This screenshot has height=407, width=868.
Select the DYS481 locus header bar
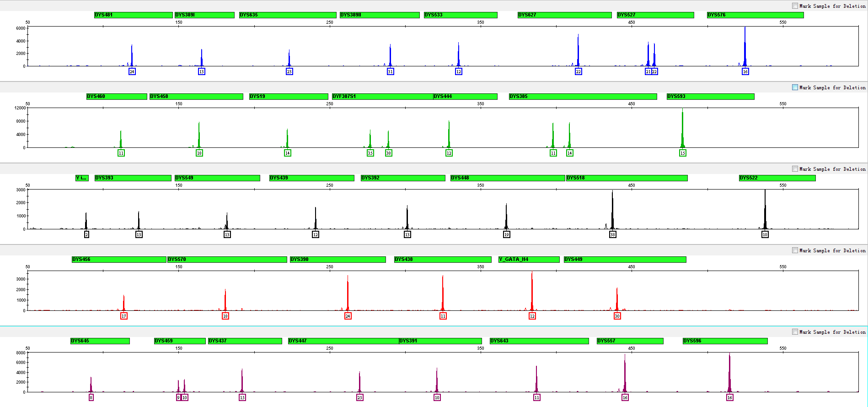click(133, 15)
